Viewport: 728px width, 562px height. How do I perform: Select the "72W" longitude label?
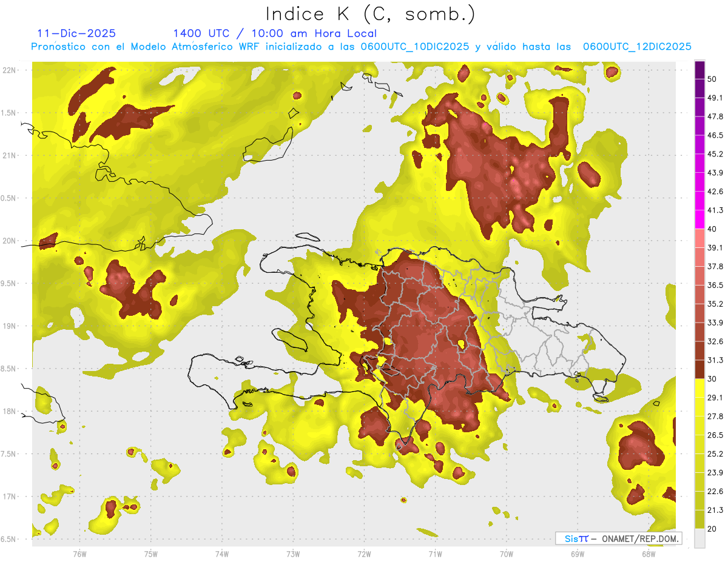pyautogui.click(x=364, y=554)
